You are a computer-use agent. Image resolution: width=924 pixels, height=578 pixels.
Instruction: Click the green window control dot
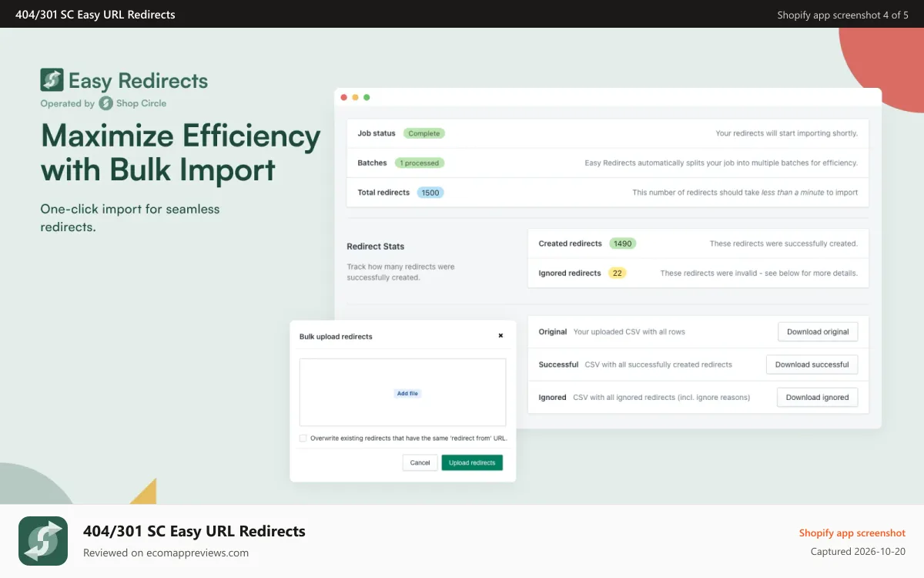pos(367,97)
